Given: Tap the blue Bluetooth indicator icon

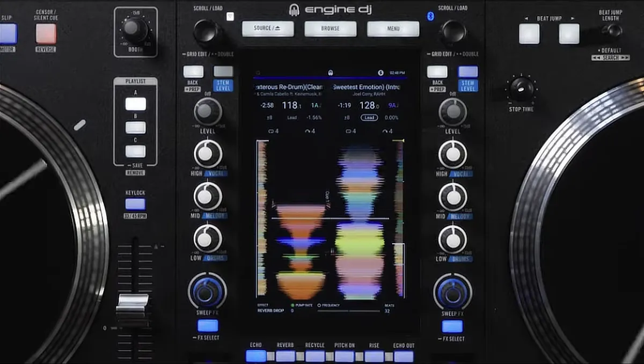Looking at the screenshot, I should (430, 16).
